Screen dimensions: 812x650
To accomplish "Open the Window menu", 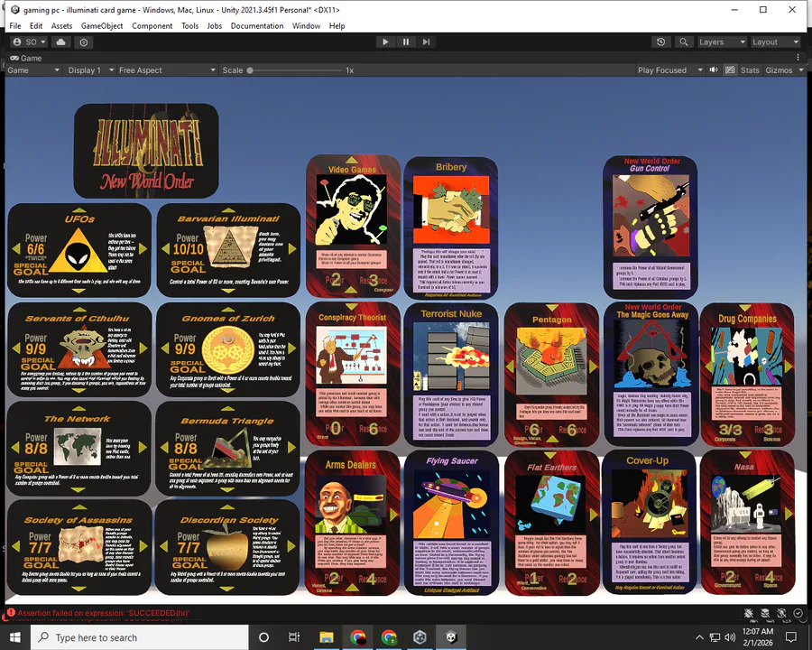I will click(306, 26).
